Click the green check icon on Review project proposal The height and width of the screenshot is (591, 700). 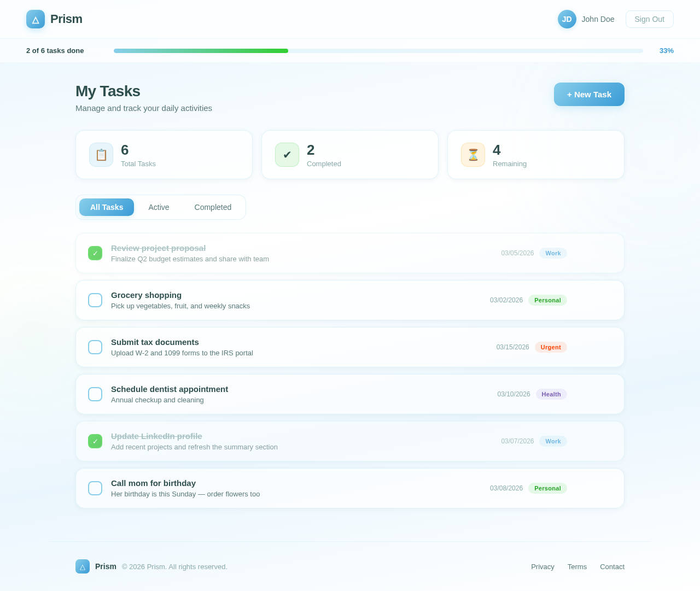[x=95, y=253]
